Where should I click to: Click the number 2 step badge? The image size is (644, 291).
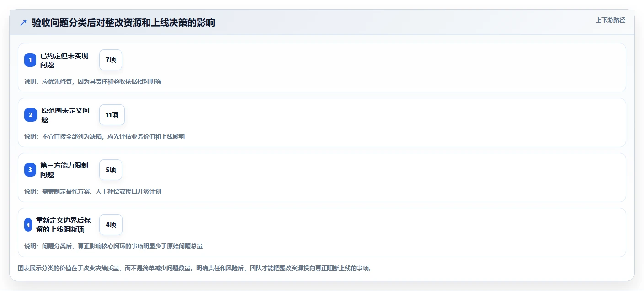click(31, 115)
